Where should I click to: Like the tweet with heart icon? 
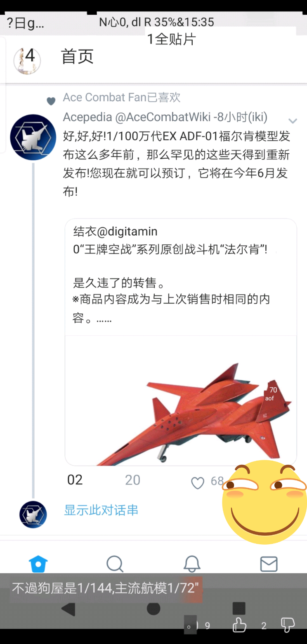point(198,483)
